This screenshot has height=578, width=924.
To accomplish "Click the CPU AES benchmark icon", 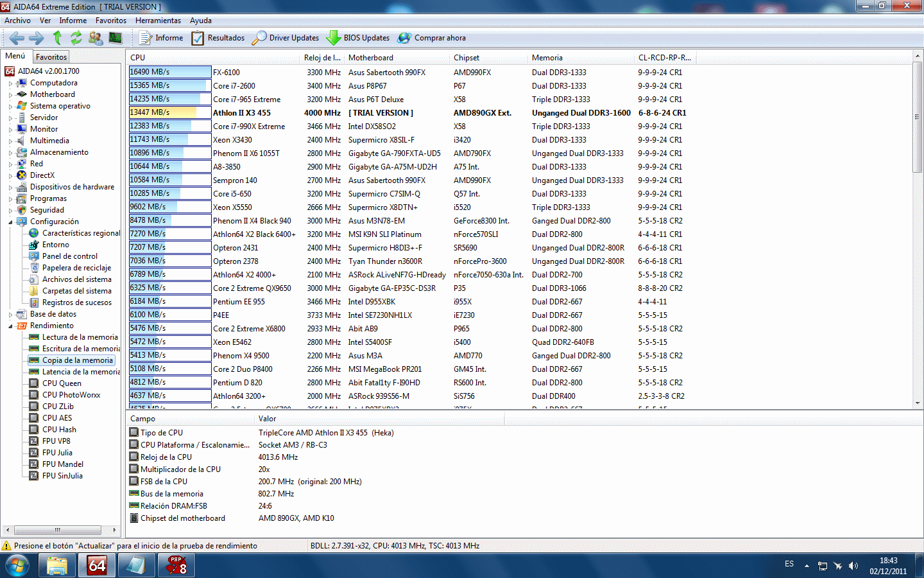I will (34, 418).
